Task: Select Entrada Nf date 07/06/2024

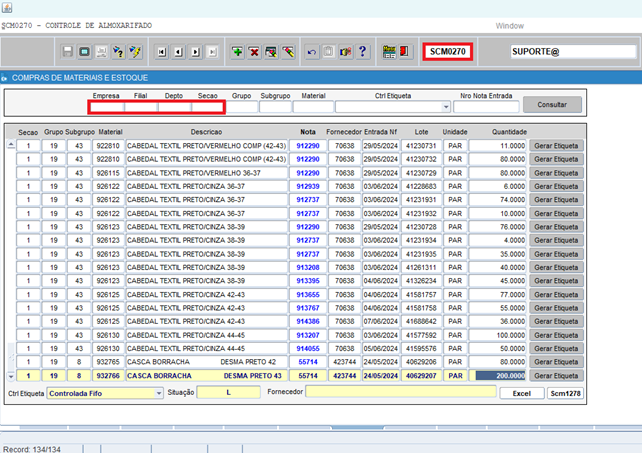Action: pos(381,322)
